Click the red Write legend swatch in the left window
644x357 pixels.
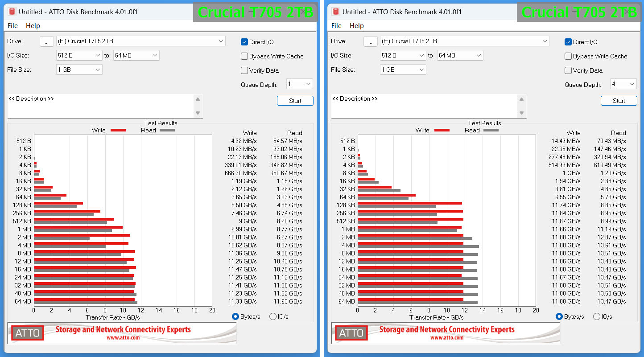point(118,130)
